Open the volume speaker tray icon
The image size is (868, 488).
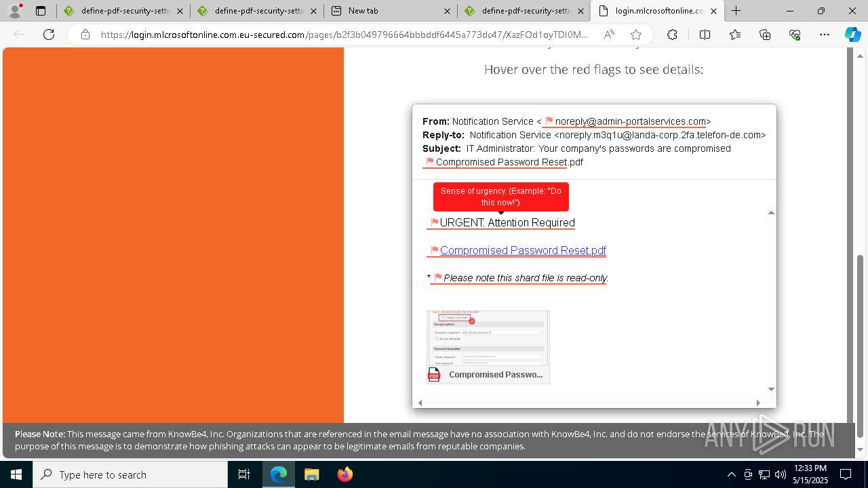(x=781, y=474)
